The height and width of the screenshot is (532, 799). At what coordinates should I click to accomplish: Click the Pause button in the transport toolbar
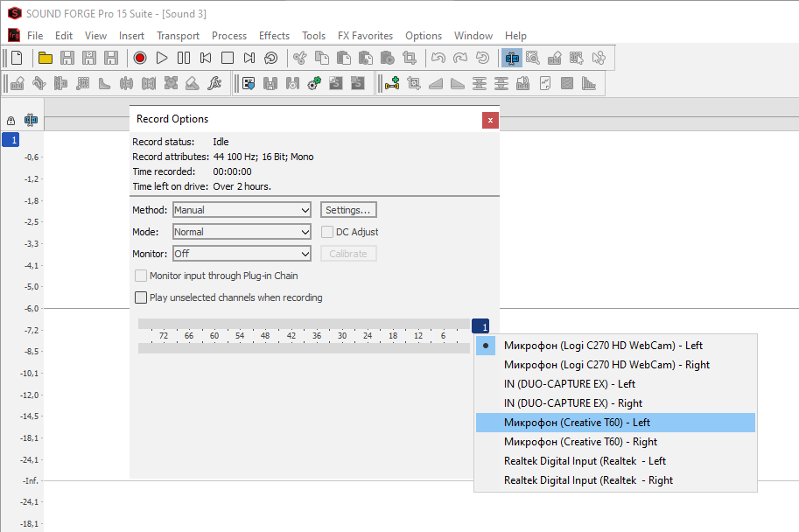coord(184,58)
